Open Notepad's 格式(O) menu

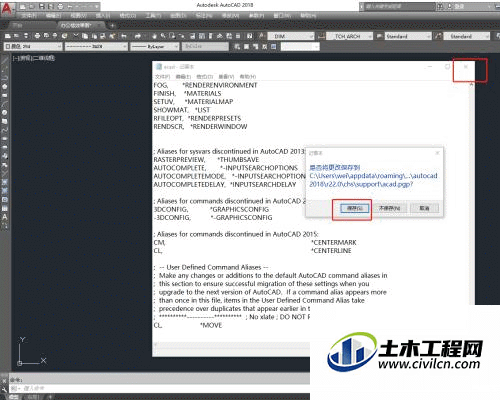click(204, 77)
